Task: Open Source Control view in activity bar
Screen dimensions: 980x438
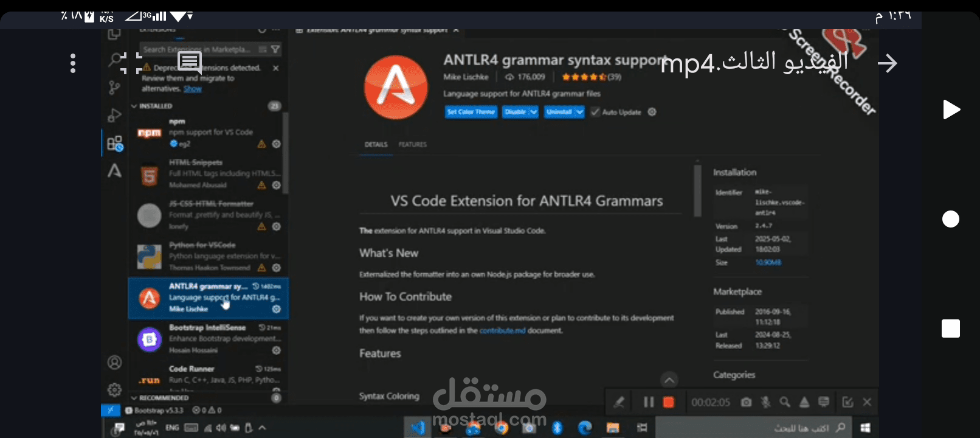Action: coord(114,88)
